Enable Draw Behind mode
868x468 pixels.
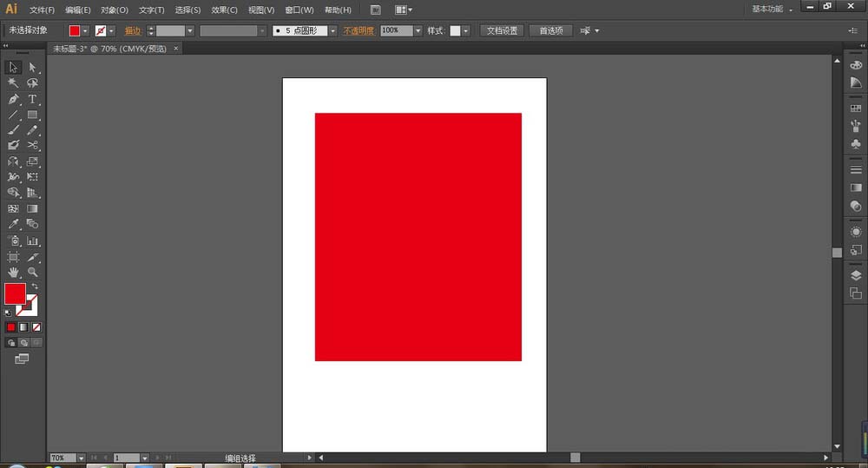23,343
